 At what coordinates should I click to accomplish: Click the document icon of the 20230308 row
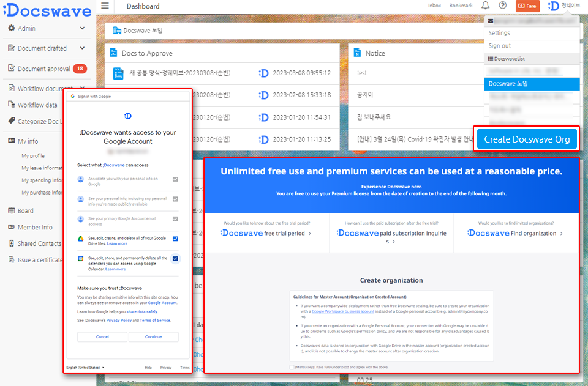(118, 73)
